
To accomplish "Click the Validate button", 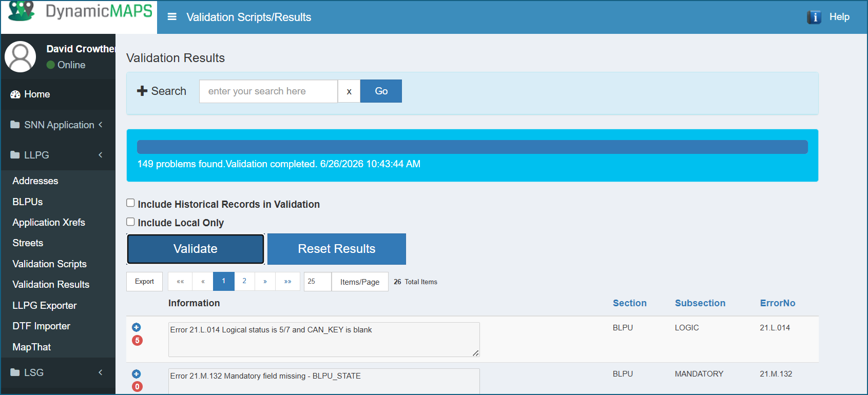I will 196,249.
